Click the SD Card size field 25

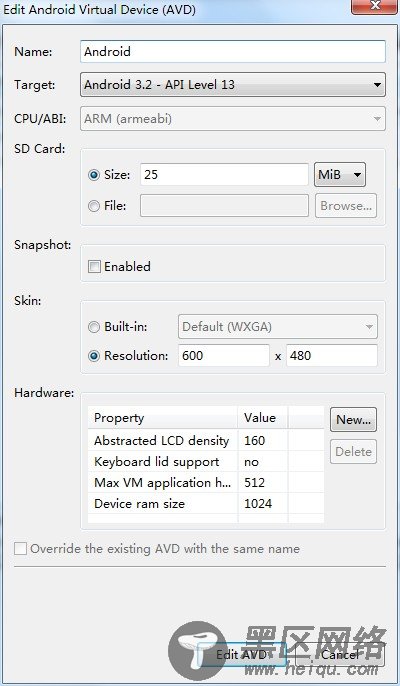point(225,175)
